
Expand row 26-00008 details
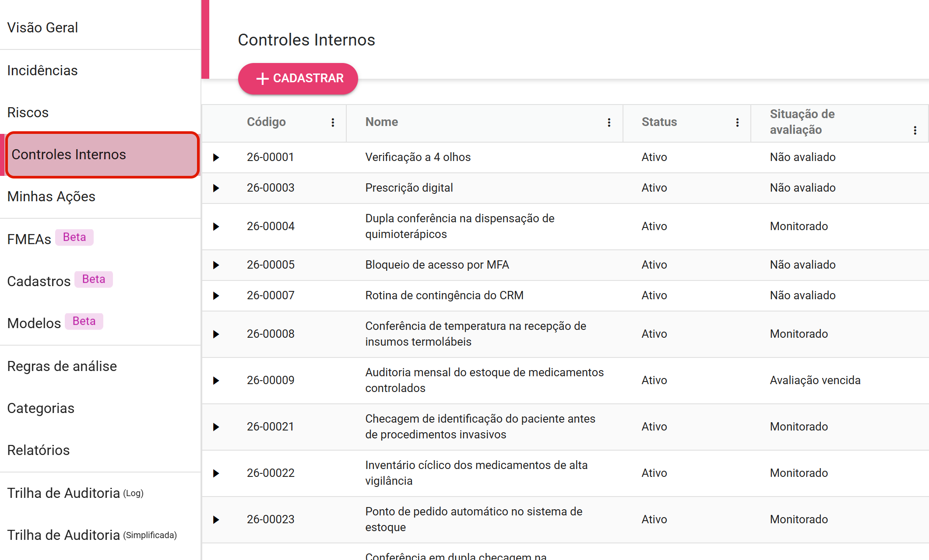pyautogui.click(x=216, y=334)
